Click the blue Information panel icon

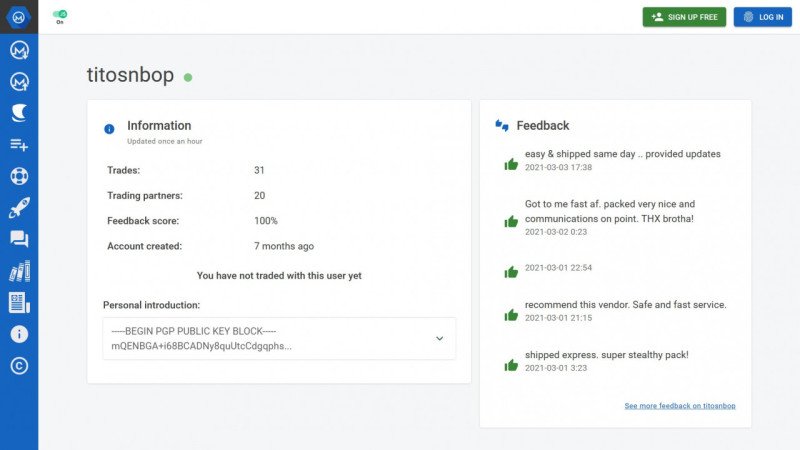click(109, 129)
